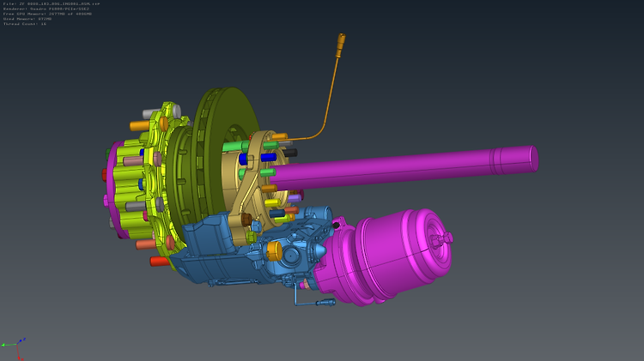Click the Renderer info line
Screen dimensions: 644x361
[46, 9]
